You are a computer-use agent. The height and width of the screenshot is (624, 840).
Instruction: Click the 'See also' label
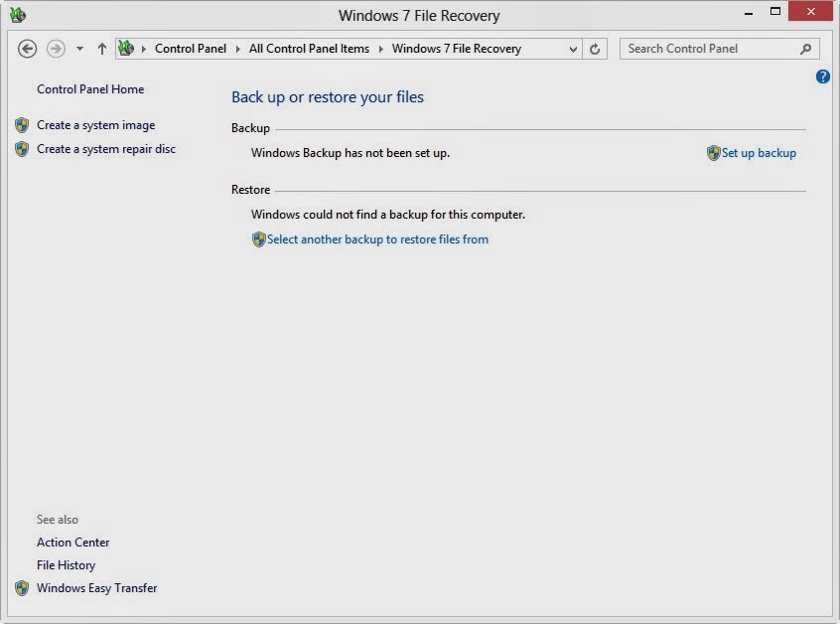[58, 520]
